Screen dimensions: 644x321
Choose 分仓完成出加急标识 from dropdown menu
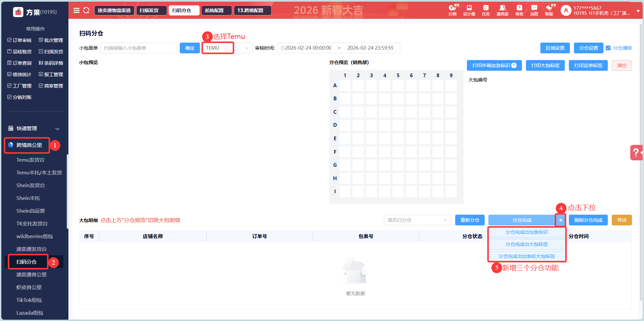pyautogui.click(x=527, y=232)
